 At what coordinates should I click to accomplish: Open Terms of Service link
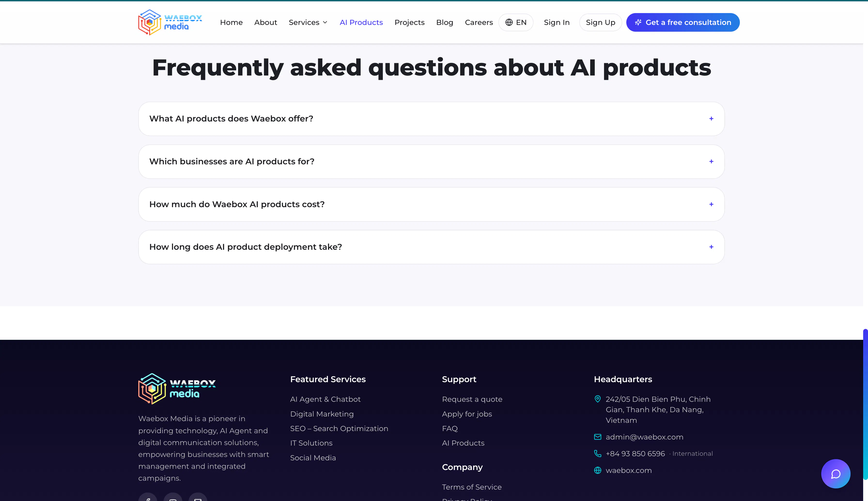pyautogui.click(x=472, y=487)
